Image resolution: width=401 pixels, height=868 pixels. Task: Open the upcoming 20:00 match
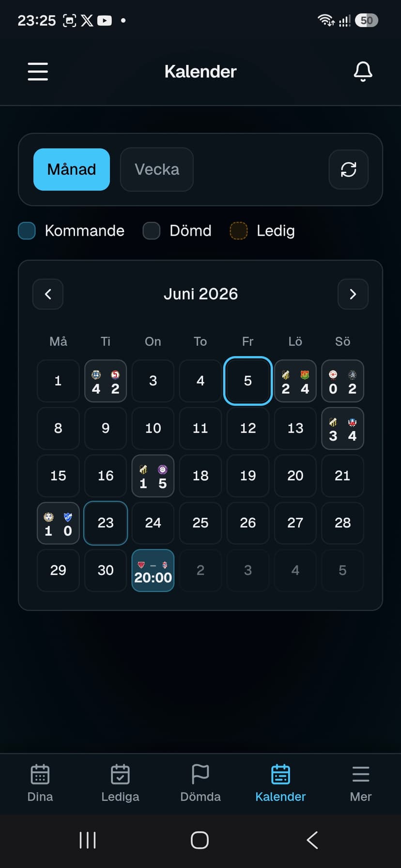click(x=153, y=570)
